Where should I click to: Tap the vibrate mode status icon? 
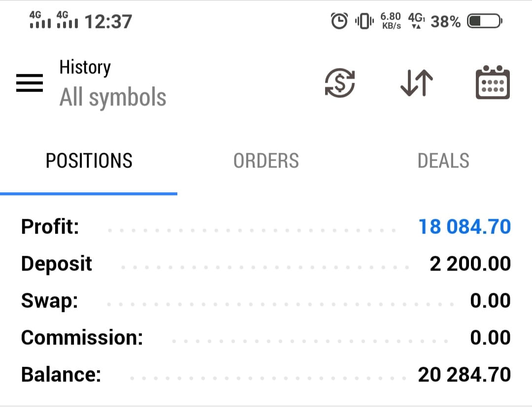365,21
